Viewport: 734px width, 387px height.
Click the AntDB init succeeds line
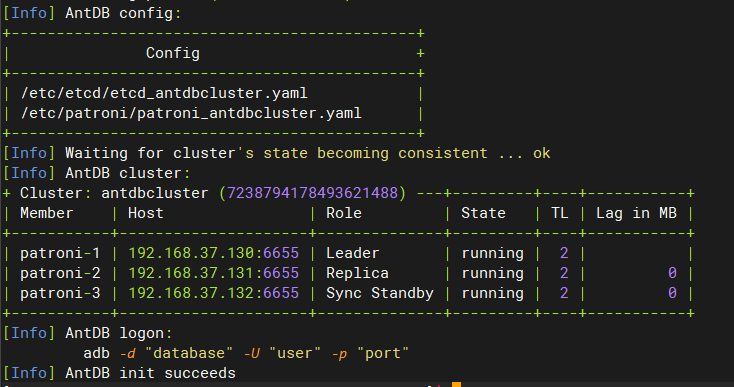click(119, 373)
